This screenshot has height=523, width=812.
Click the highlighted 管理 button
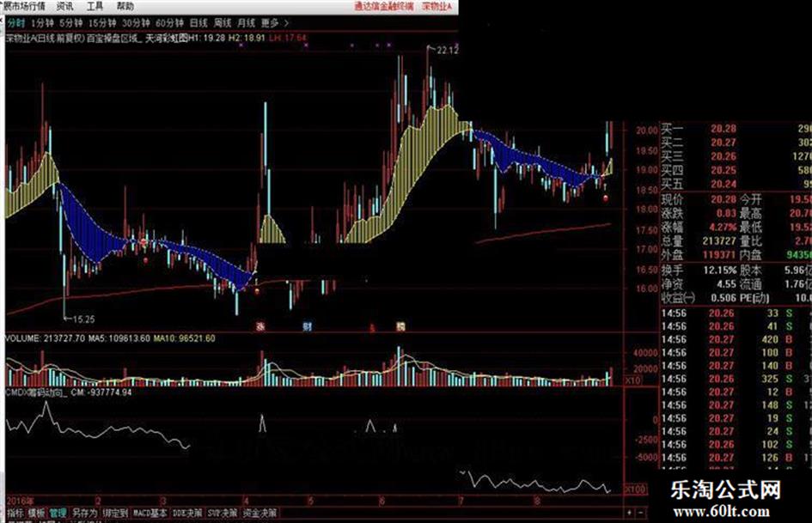pos(58,513)
